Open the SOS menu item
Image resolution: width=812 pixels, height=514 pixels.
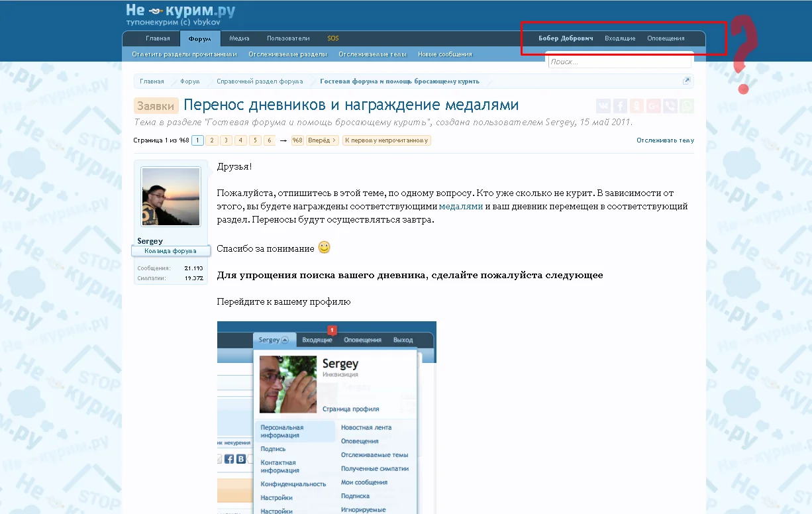tap(332, 38)
